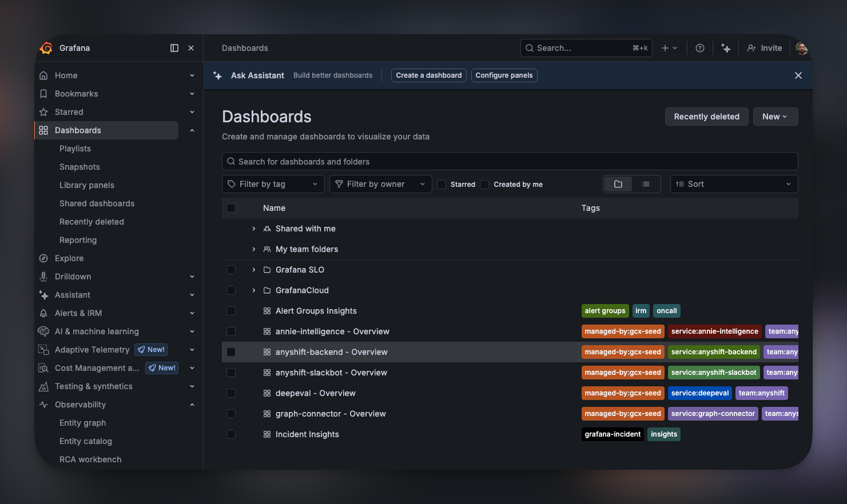Viewport: 847px width, 504px height.
Task: Toggle the Created by me checkbox
Action: pyautogui.click(x=484, y=185)
